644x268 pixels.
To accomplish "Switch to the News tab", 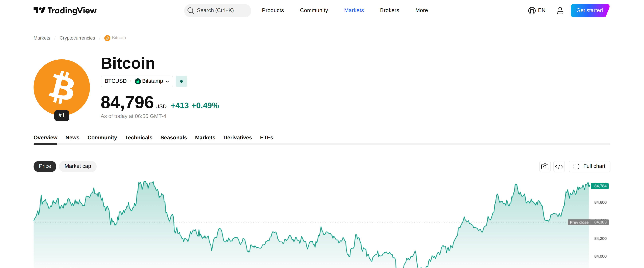I will 72,138.
